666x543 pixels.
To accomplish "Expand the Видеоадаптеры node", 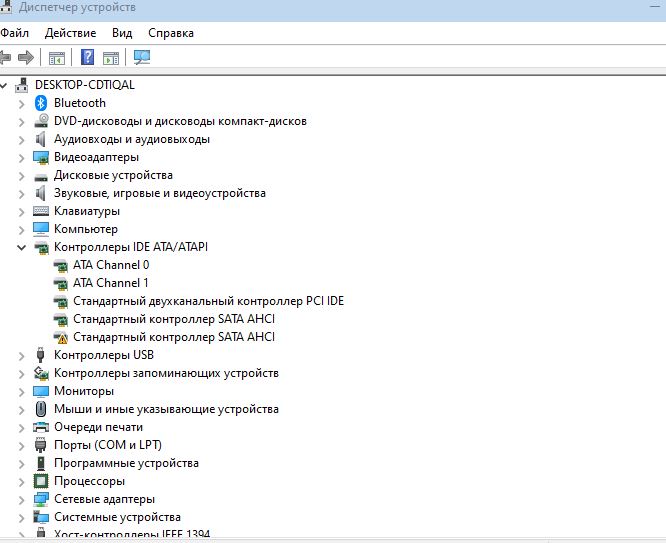I will pos(21,158).
